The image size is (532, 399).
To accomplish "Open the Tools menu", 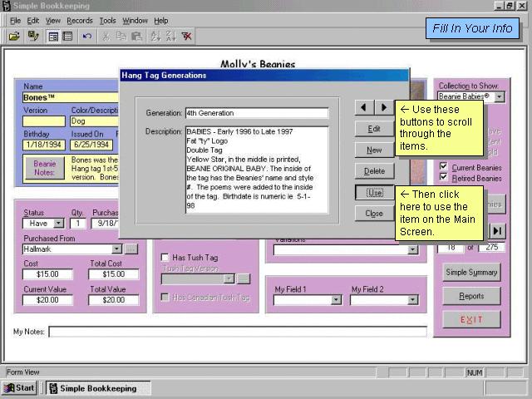I will coord(107,20).
